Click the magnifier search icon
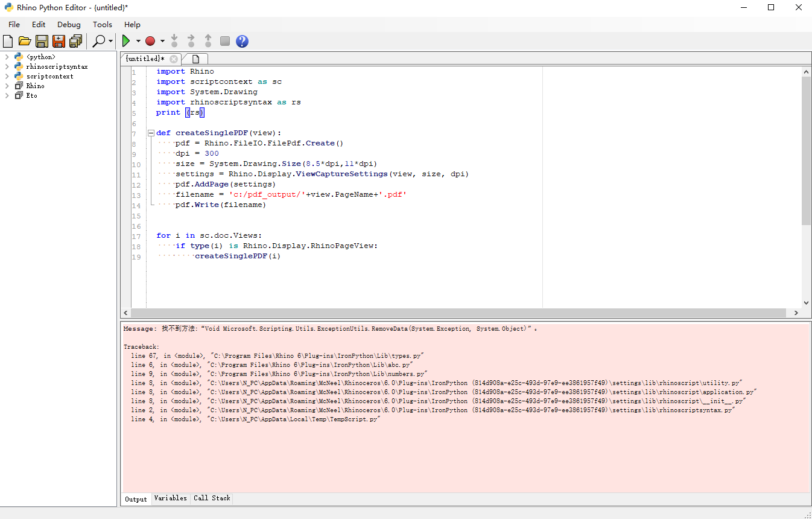 pyautogui.click(x=99, y=41)
